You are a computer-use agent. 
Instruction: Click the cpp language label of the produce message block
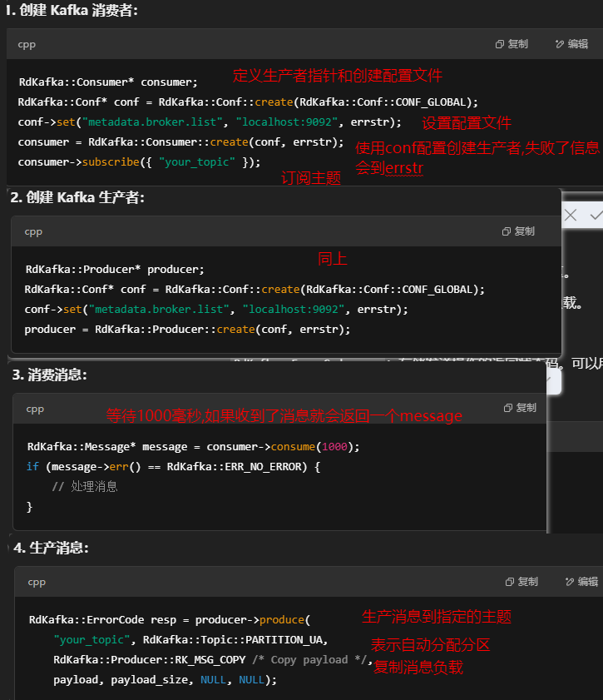pos(37,582)
